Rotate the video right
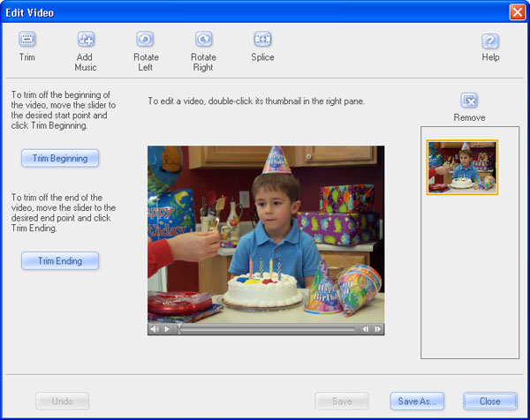 point(203,40)
